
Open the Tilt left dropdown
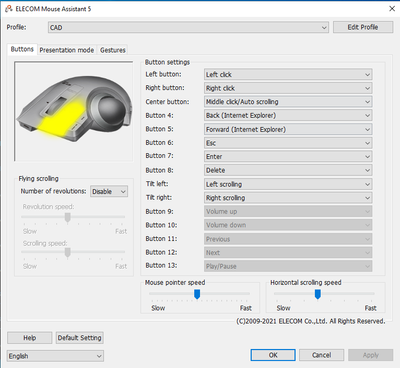(x=288, y=184)
